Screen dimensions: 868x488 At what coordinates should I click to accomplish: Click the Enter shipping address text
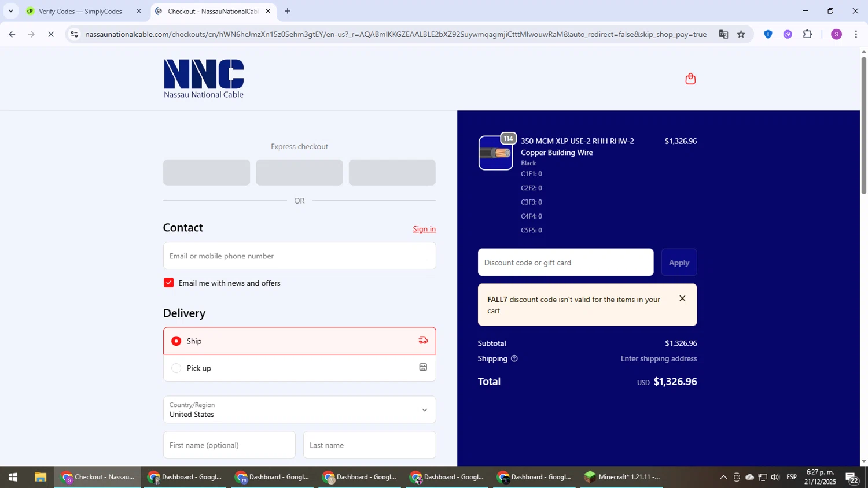[659, 358]
